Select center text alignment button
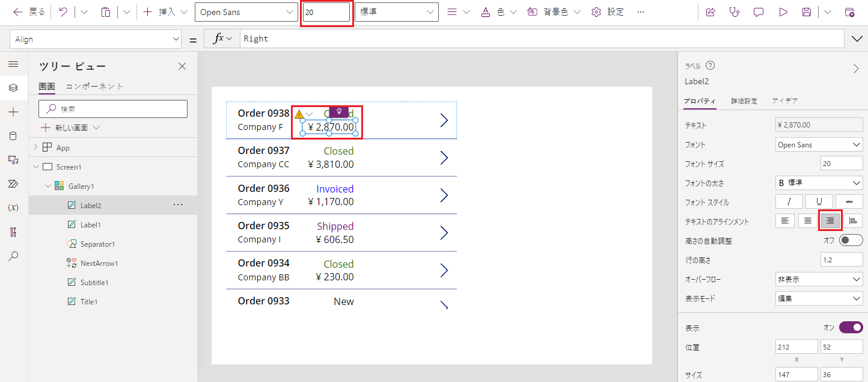The height and width of the screenshot is (382, 868). point(808,221)
